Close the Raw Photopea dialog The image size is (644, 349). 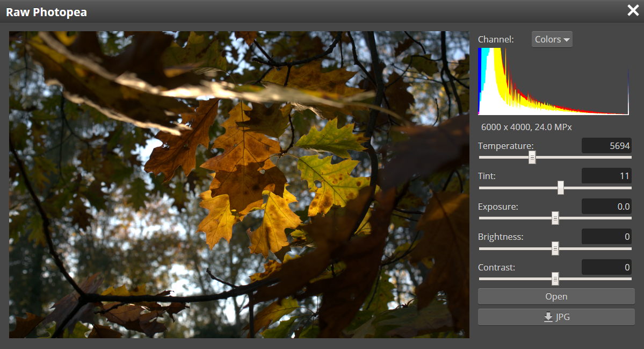click(633, 11)
